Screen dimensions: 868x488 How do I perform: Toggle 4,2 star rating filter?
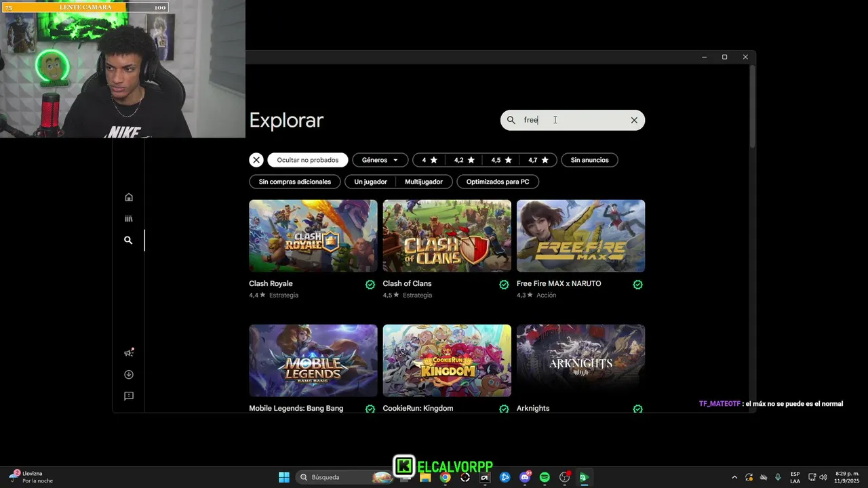465,160
